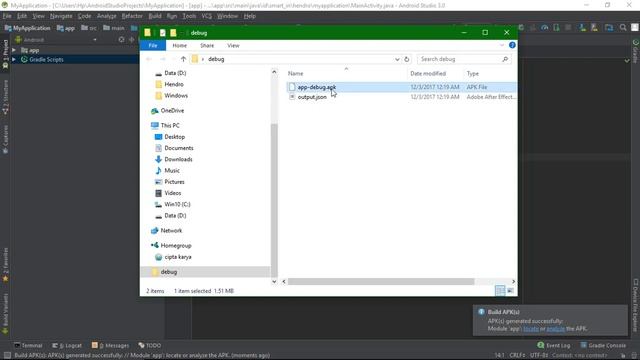Viewport: 640px width, 360px height.
Task: Open Project Structure icon in Android Studio toolbar
Action: (x=609, y=28)
